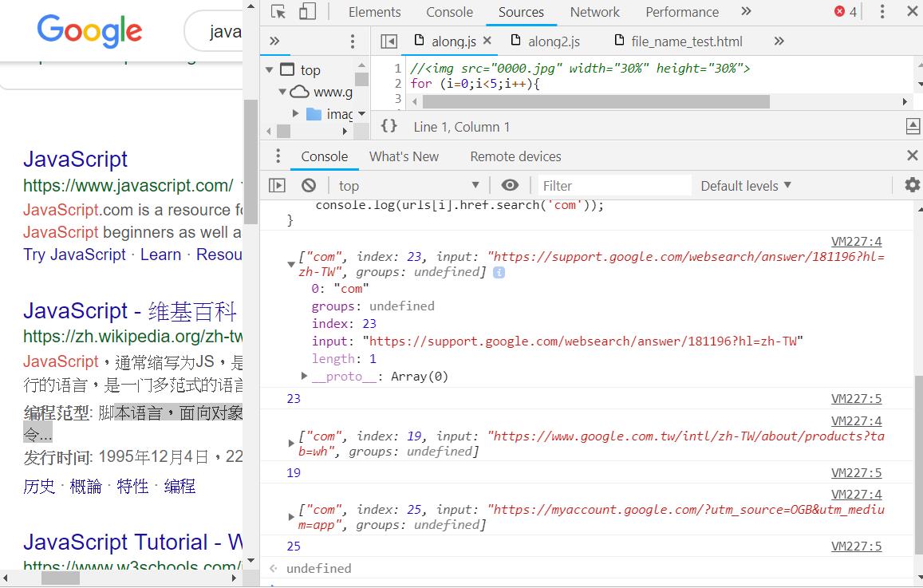This screenshot has height=588, width=923.
Task: Open the Default levels dropdown
Action: (x=746, y=186)
